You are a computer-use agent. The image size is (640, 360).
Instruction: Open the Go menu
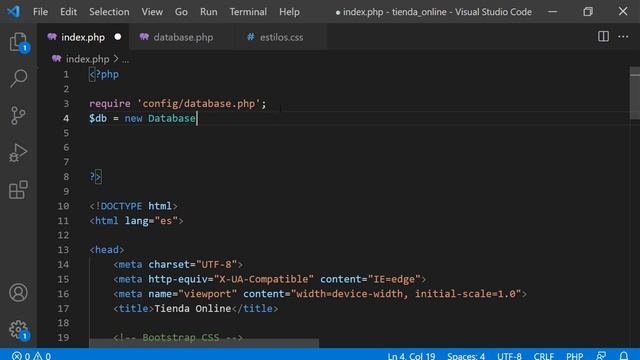(181, 12)
